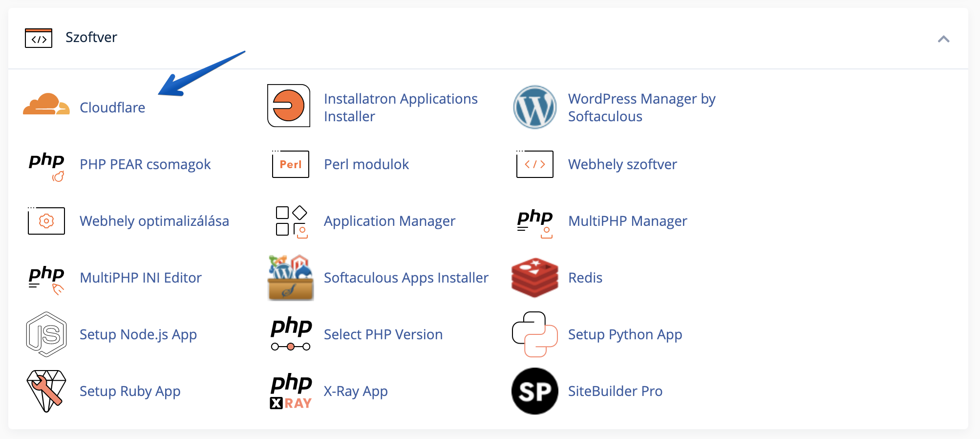The image size is (980, 439).
Task: Open Setup Ruby App link
Action: (x=130, y=391)
